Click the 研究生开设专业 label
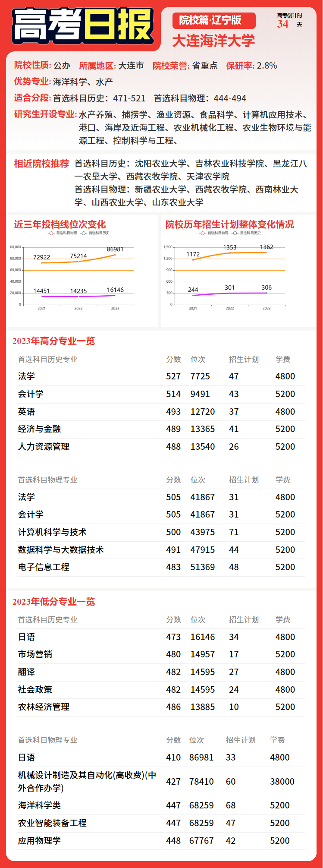The width and height of the screenshot is (323, 868). (x=45, y=114)
